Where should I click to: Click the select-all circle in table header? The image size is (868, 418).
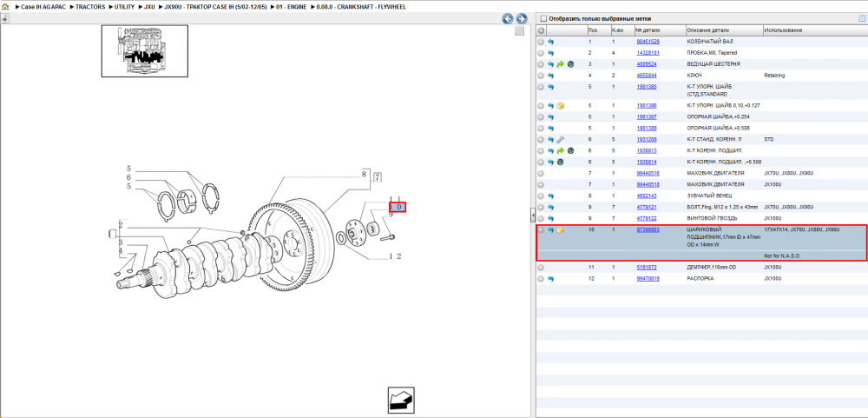pos(542,30)
